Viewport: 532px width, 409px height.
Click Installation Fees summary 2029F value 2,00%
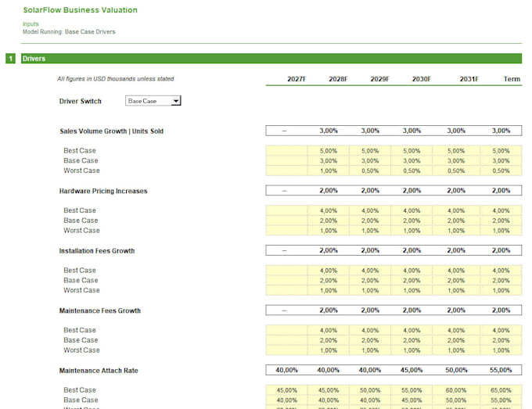(370, 250)
